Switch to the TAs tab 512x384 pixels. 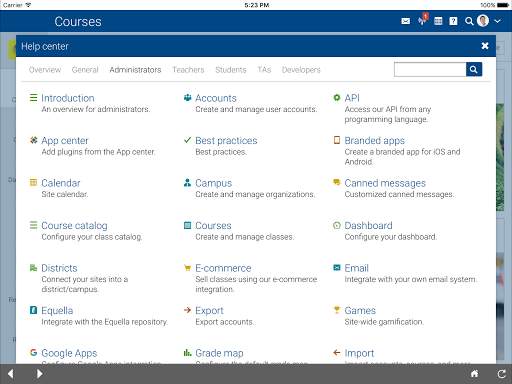pyautogui.click(x=264, y=70)
